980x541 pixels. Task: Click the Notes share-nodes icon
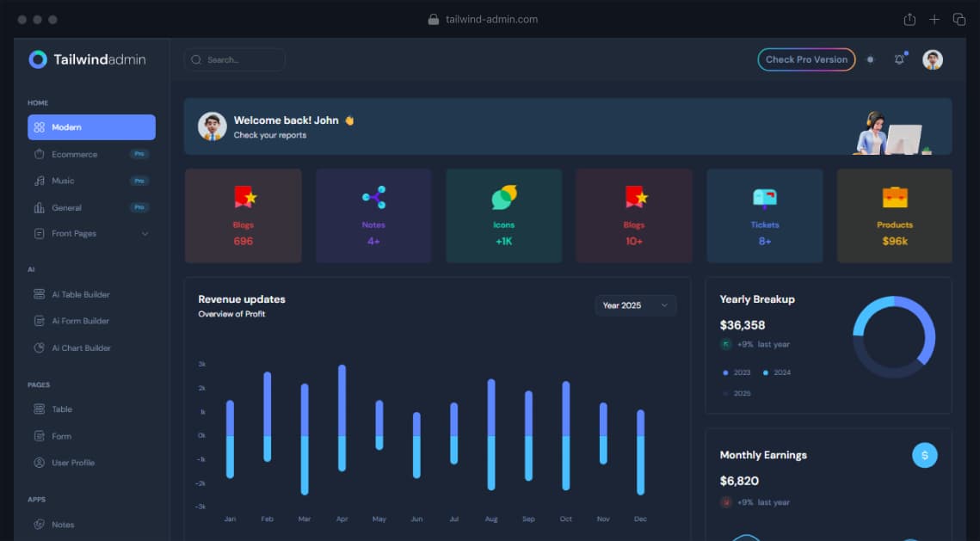pyautogui.click(x=374, y=198)
